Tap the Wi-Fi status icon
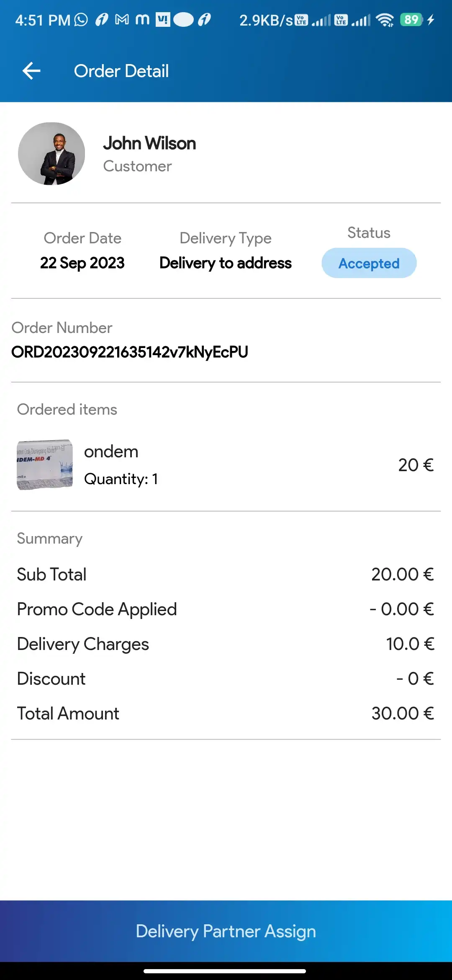Screen dimensions: 452x980 [x=385, y=20]
